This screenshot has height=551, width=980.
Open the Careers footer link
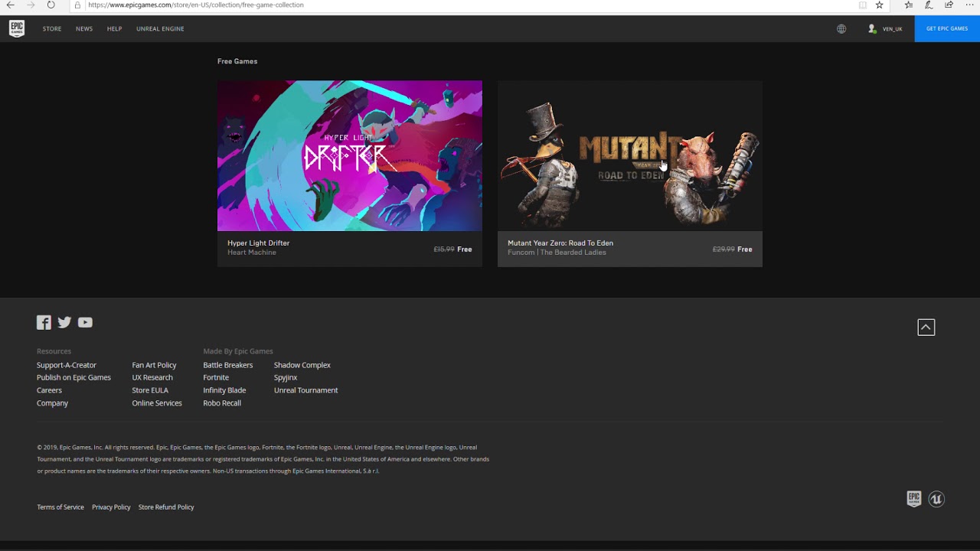(x=49, y=390)
